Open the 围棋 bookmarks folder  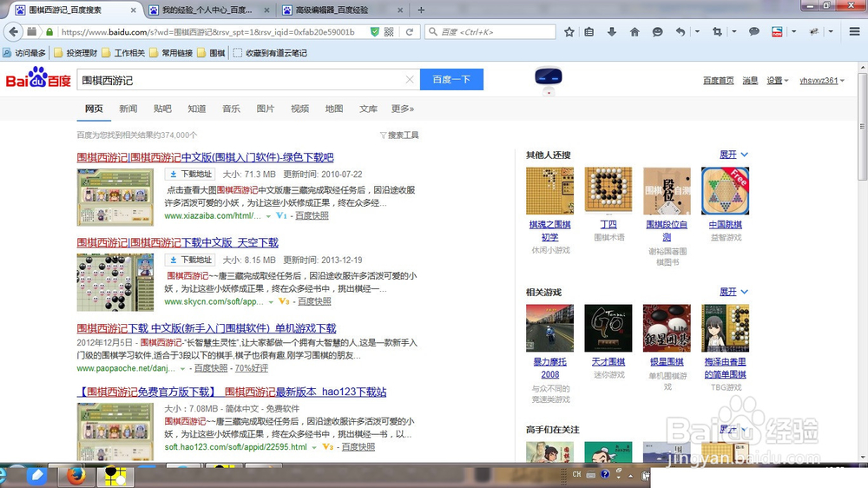[212, 53]
